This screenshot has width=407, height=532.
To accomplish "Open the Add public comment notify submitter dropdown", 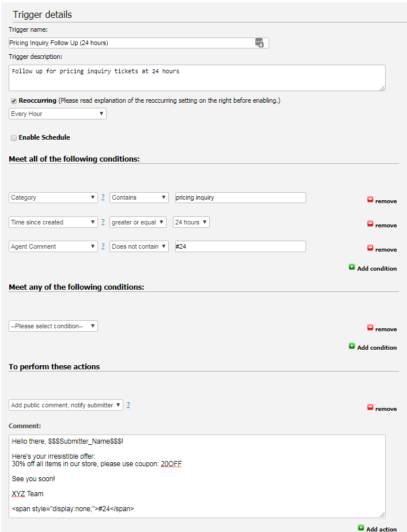I will 65,404.
